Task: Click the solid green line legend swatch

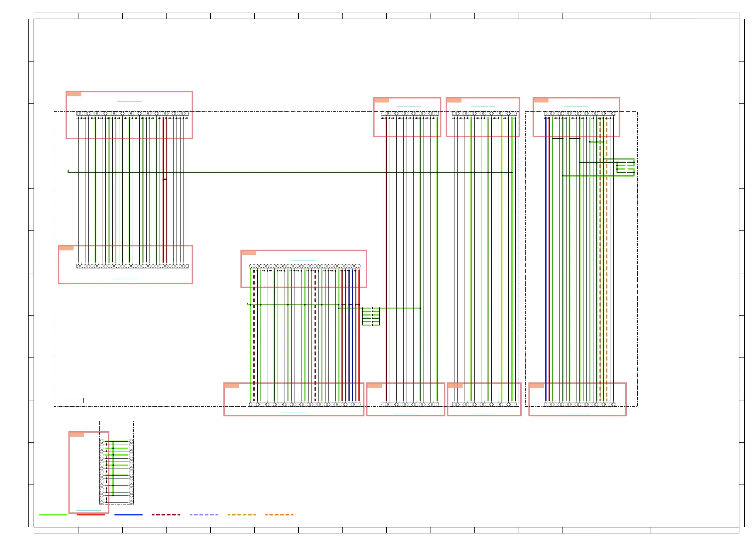Action: pyautogui.click(x=53, y=514)
